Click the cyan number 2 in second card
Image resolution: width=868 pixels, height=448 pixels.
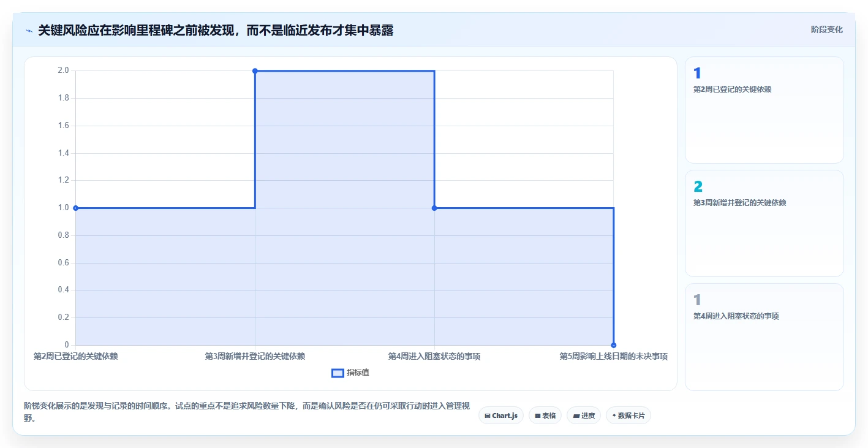(698, 187)
